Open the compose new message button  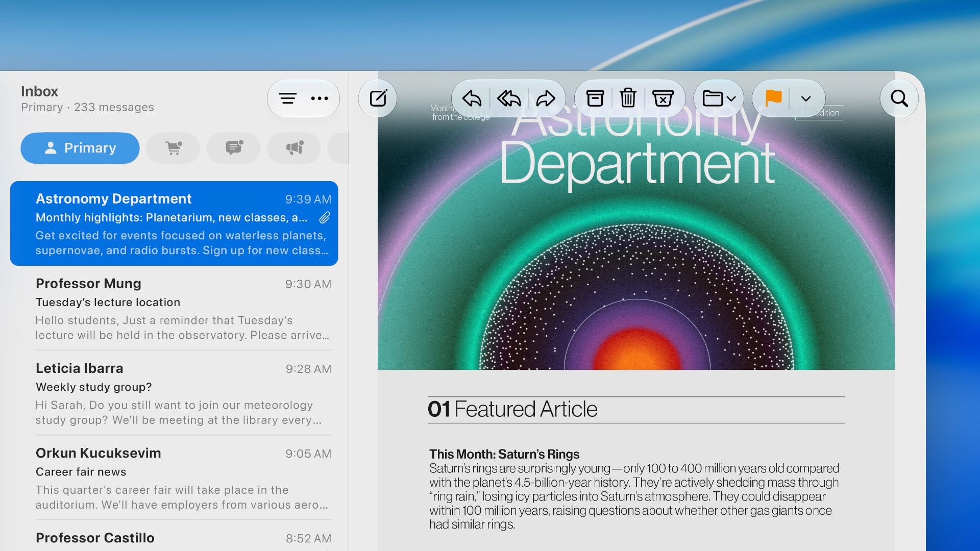(x=378, y=98)
